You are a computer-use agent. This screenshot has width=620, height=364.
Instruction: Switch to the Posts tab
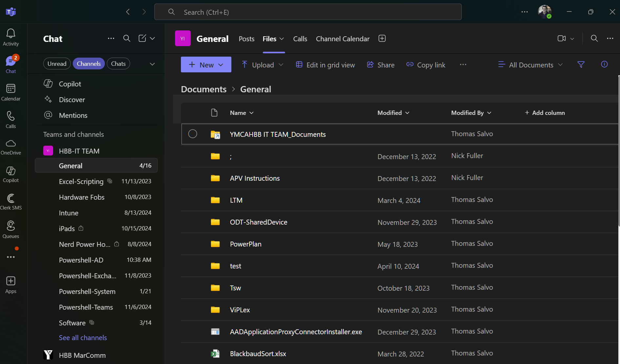[246, 39]
